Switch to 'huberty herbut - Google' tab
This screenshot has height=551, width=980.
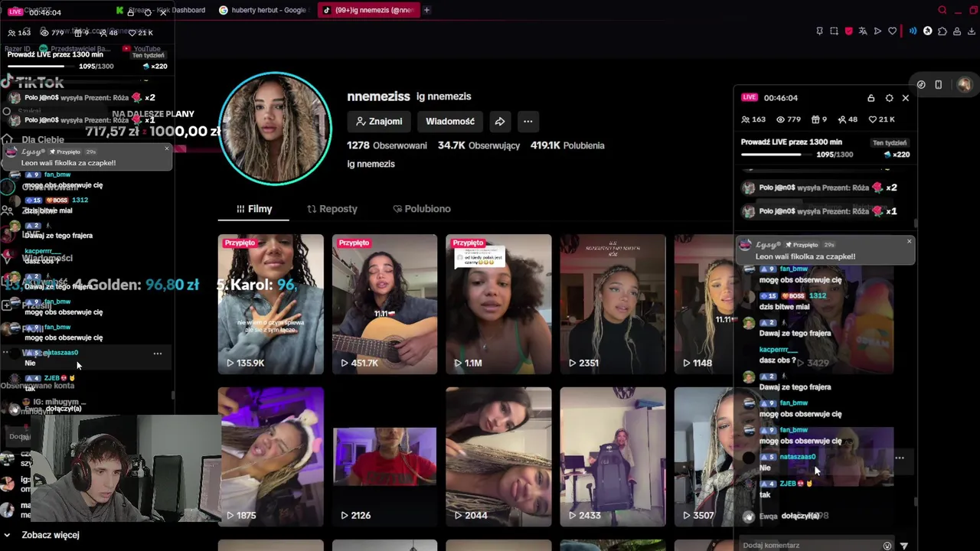point(263,10)
